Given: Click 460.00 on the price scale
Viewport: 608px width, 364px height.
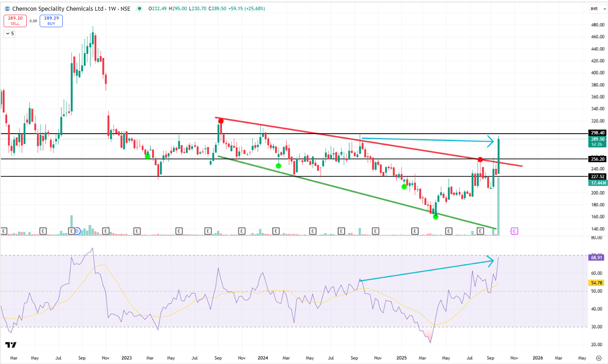Looking at the screenshot, I should click(x=597, y=37).
